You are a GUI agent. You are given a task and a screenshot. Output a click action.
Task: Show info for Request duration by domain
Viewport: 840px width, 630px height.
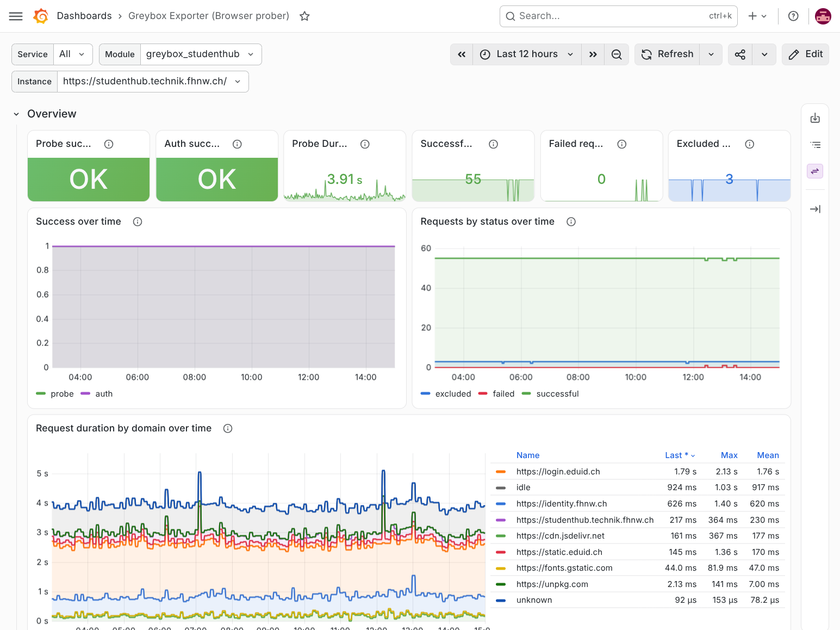(228, 429)
